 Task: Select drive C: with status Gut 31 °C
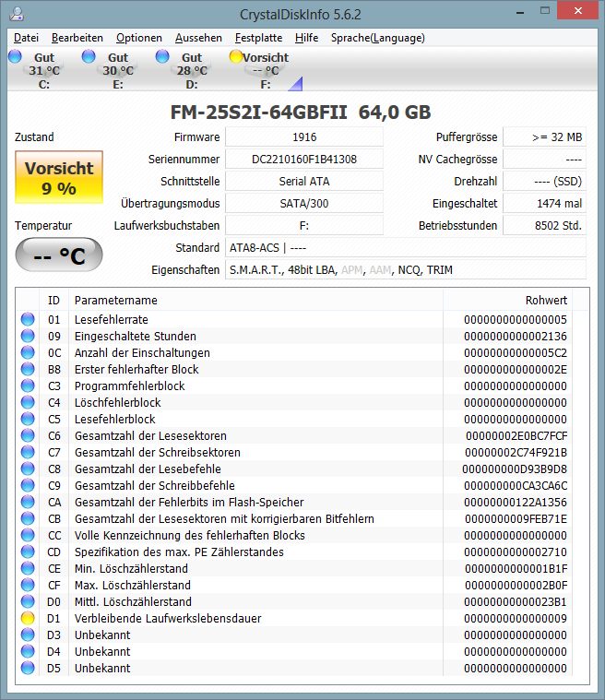43,70
